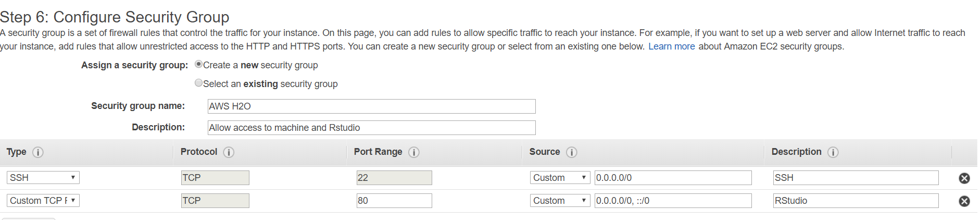This screenshot has width=980, height=220.
Task: Click the SSH row source IP field
Action: (673, 178)
